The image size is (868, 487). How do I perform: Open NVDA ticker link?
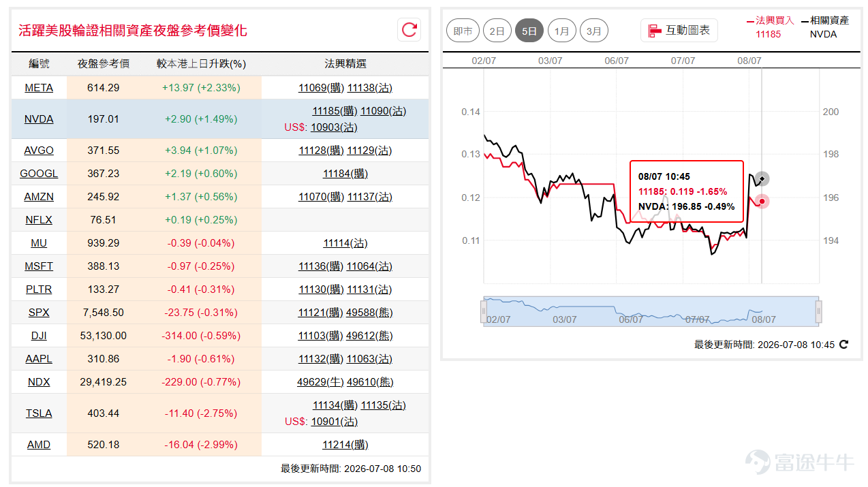(x=39, y=119)
